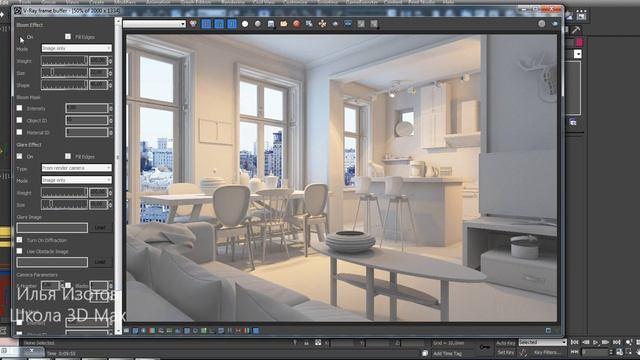This screenshot has width=640, height=360.
Task: Click last gray square icon in VFB toolbar
Action: (374, 24)
